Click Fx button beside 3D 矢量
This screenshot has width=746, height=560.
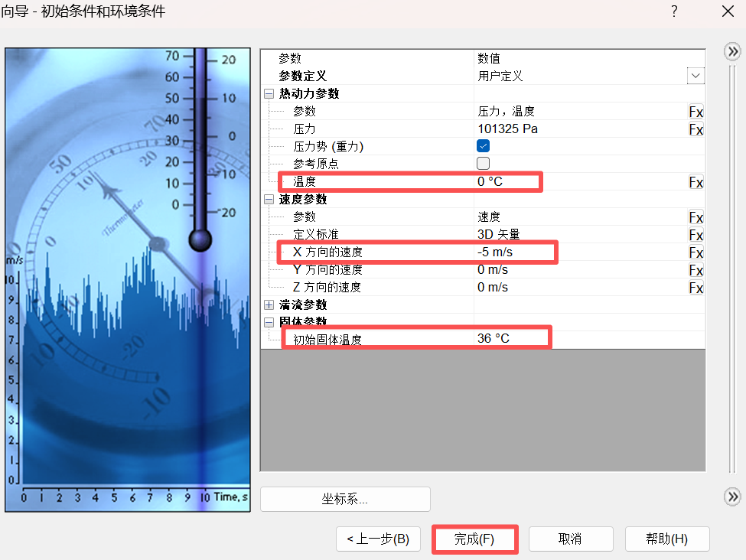pyautogui.click(x=696, y=235)
